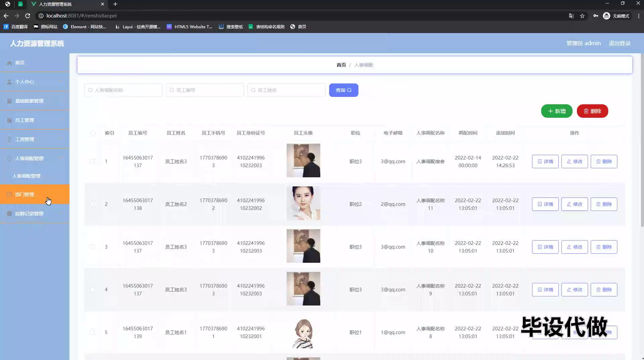Click the 查询 search button

[x=343, y=90]
